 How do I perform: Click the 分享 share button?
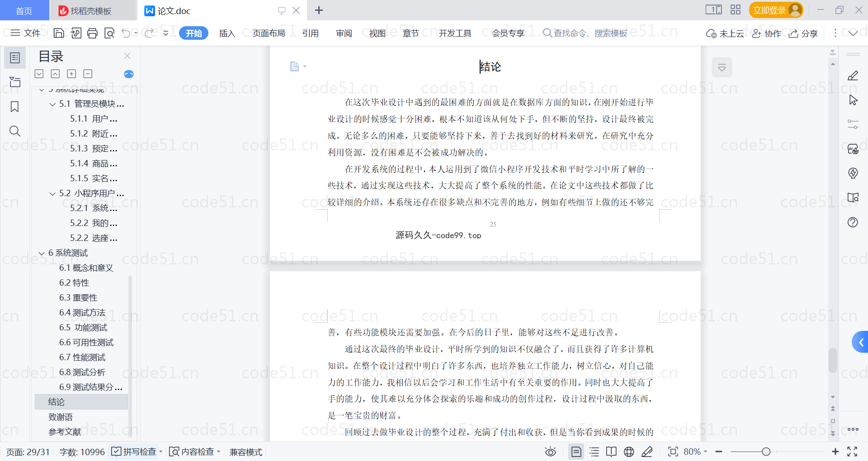pos(803,33)
